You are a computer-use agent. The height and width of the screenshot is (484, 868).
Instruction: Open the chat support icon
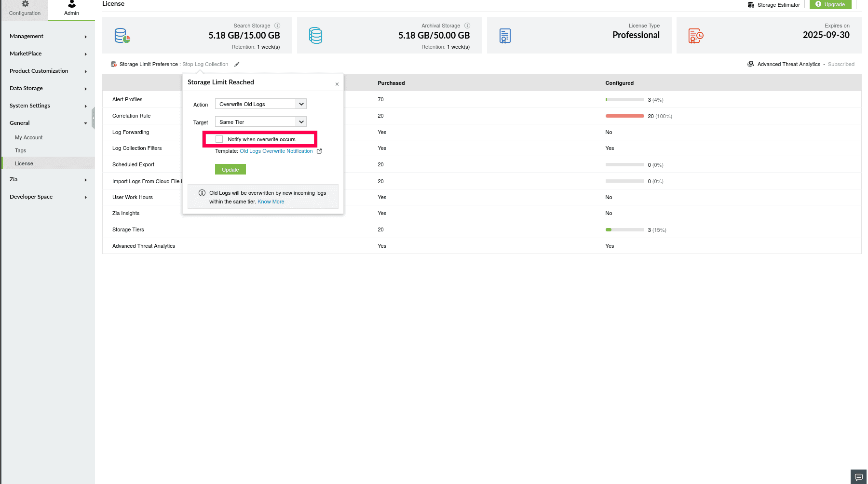(x=859, y=477)
